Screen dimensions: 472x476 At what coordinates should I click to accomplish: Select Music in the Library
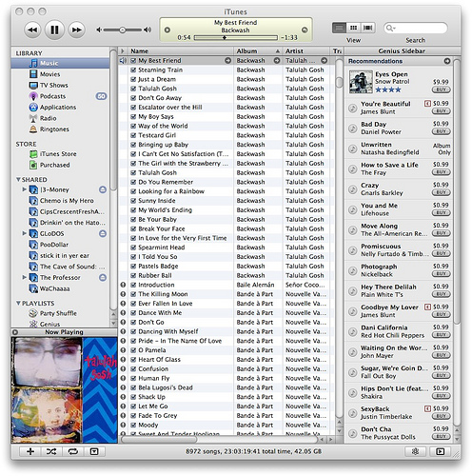(x=60, y=63)
